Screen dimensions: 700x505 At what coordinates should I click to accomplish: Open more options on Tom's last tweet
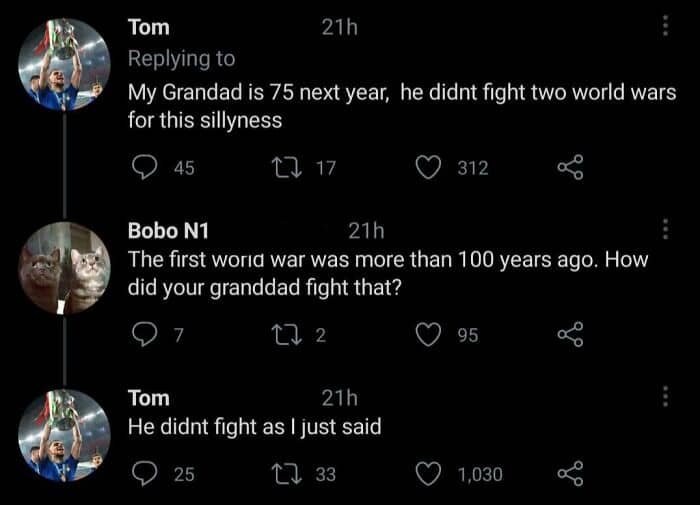(665, 398)
